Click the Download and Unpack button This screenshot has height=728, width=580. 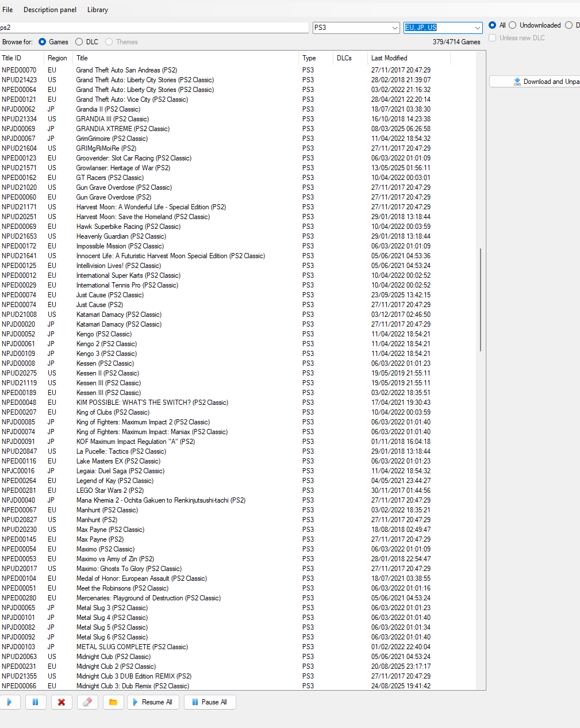point(535,82)
